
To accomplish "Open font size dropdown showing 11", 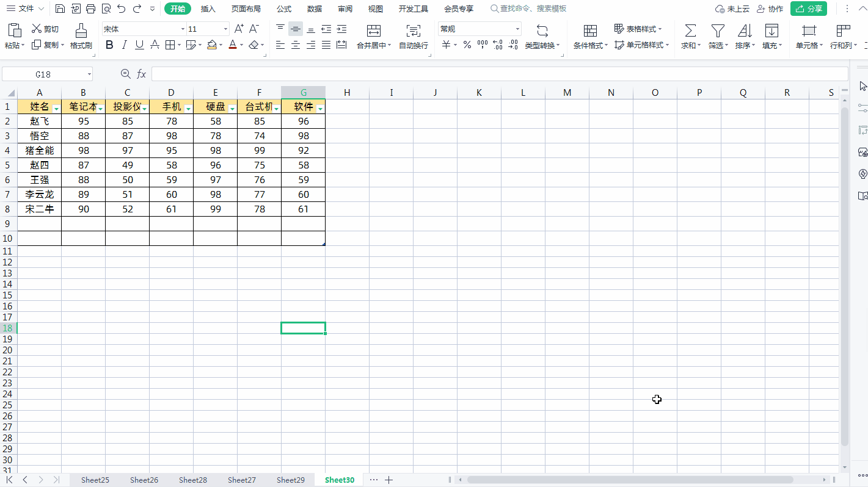I will 225,29.
